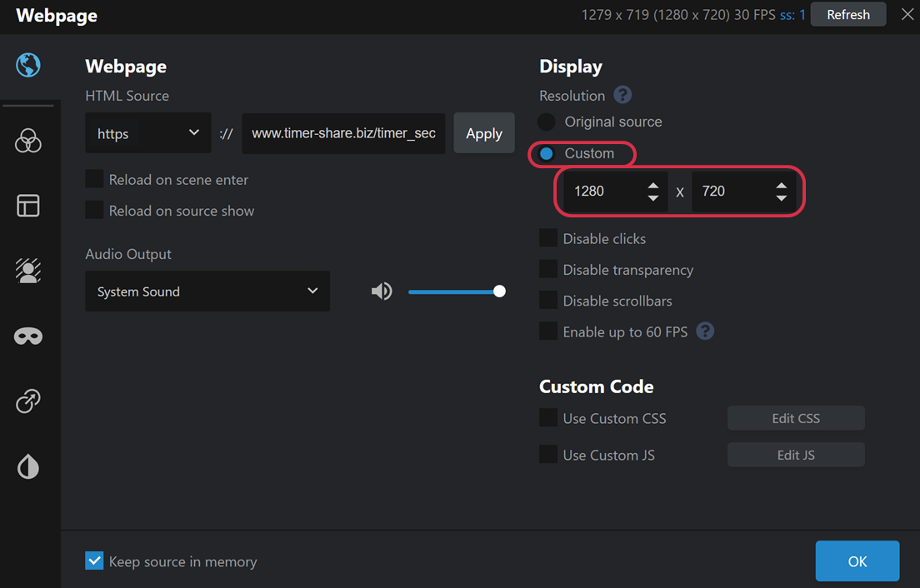This screenshot has width=920, height=588.
Task: Increase the 1280 width value with up arrow
Action: click(x=653, y=185)
